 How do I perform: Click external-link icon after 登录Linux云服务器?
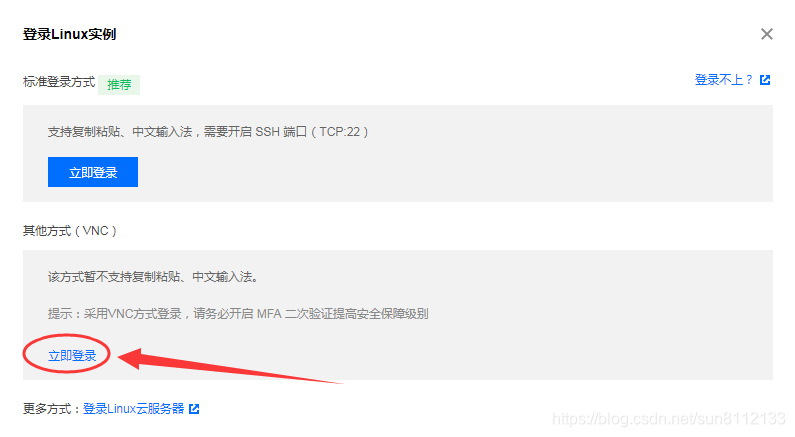[x=194, y=409]
